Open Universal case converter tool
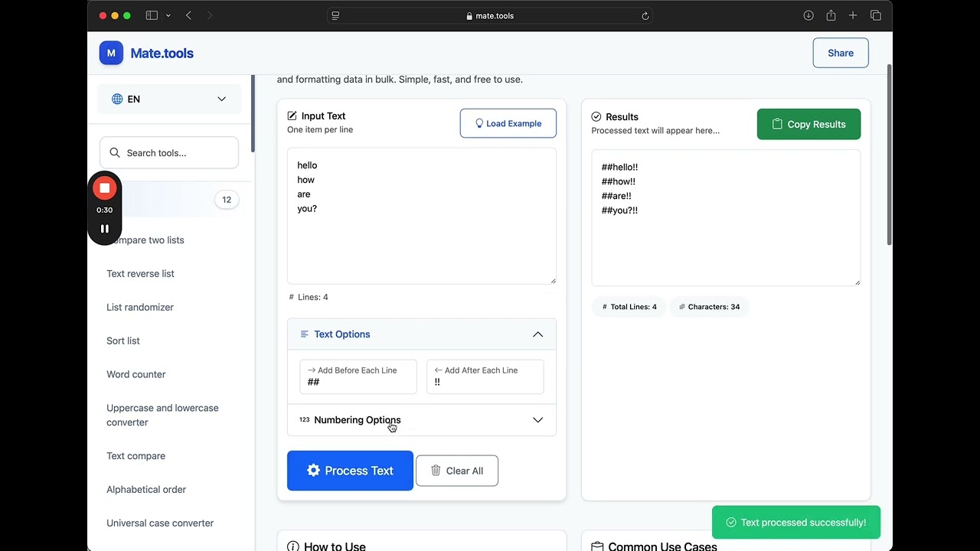The height and width of the screenshot is (551, 980). coord(160,523)
